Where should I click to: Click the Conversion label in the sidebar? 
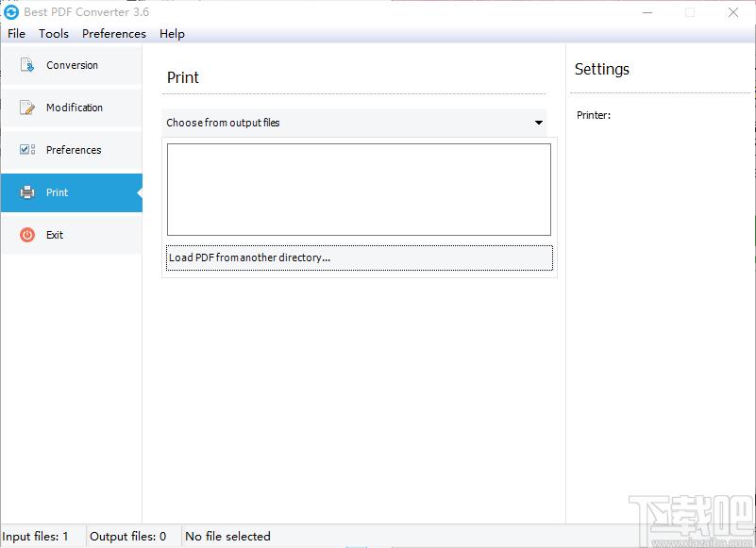click(72, 65)
